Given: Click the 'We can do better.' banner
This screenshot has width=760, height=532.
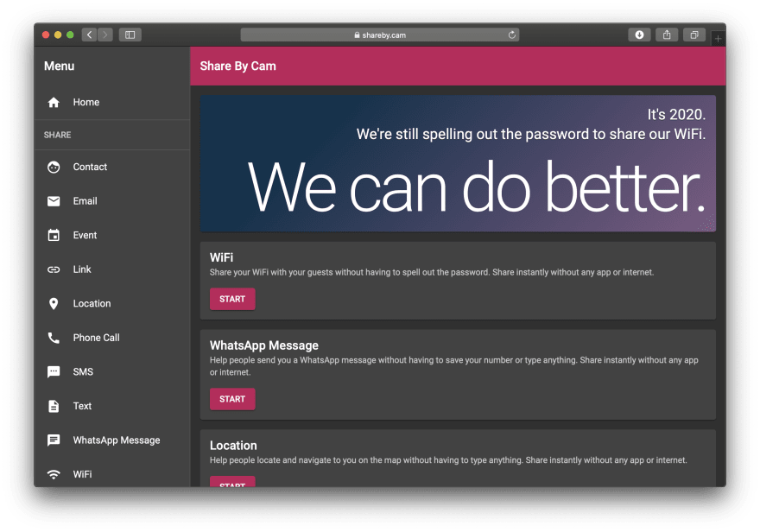Looking at the screenshot, I should pos(458,164).
